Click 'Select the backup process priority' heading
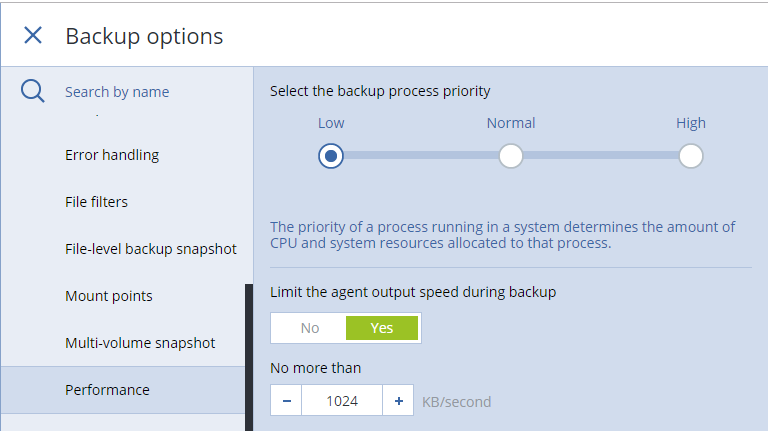768x431 pixels. [380, 91]
